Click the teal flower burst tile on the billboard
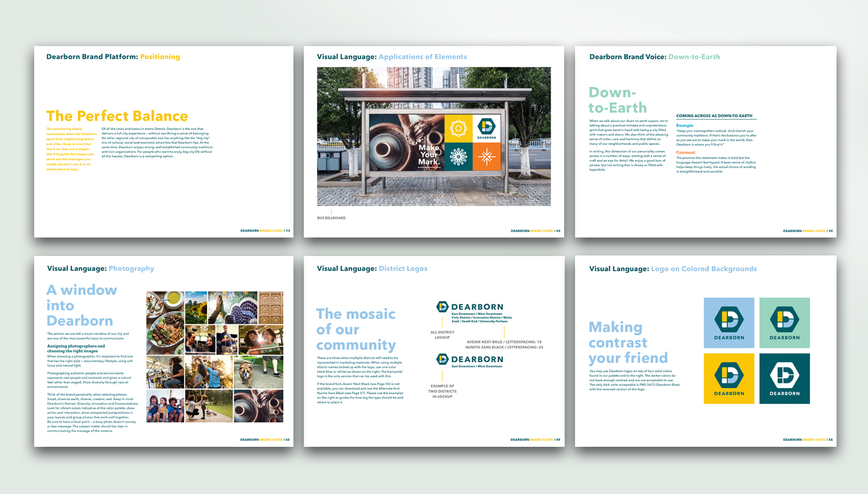 point(458,157)
